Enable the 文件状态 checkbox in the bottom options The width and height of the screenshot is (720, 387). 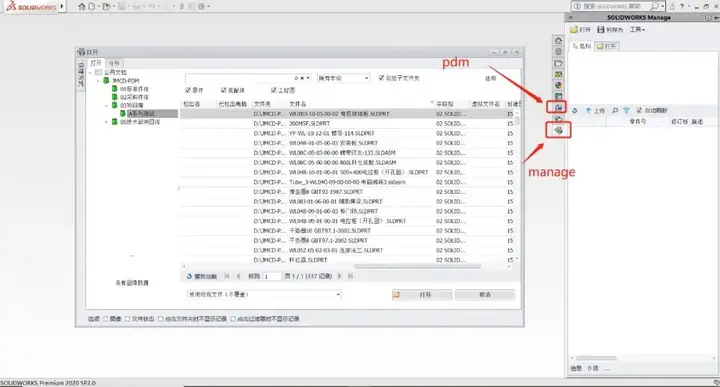coord(128,319)
